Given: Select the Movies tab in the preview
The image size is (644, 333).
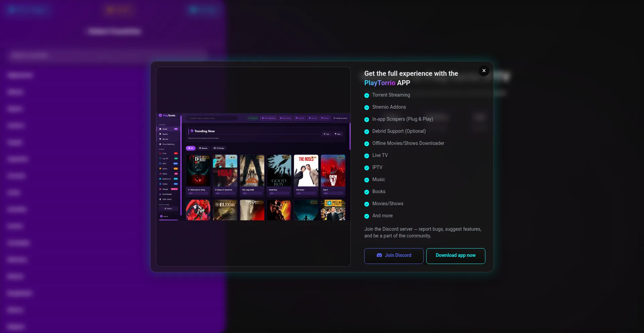Looking at the screenshot, I should 203,148.
